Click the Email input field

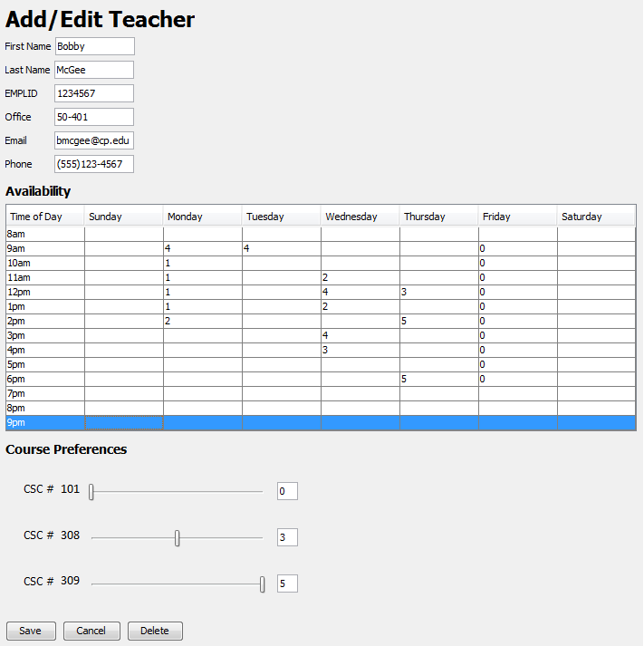94,140
